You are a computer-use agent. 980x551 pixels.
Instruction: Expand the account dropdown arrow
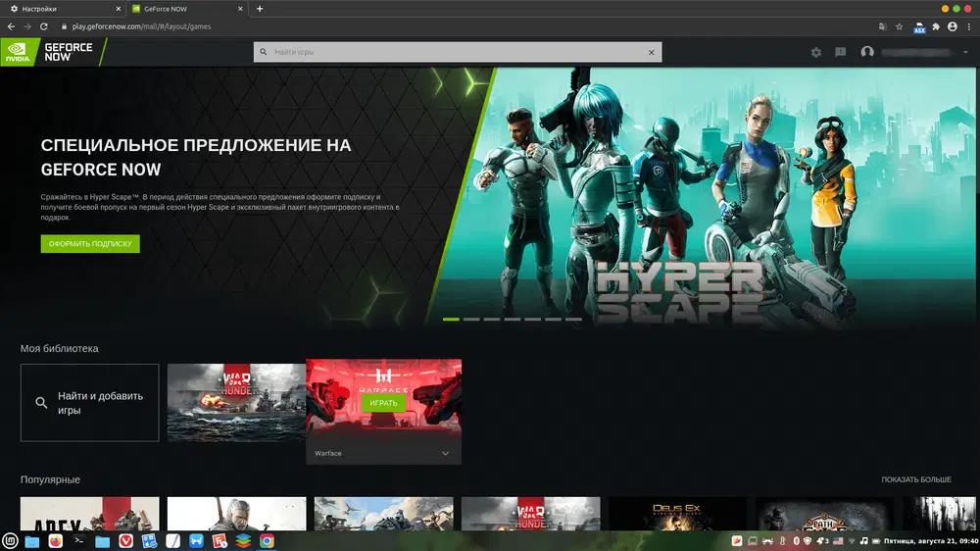pyautogui.click(x=965, y=53)
